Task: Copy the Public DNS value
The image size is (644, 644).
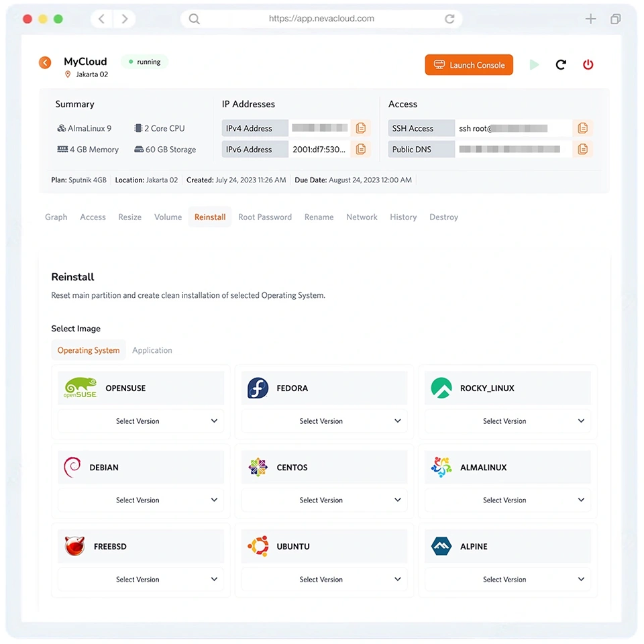Action: (x=582, y=149)
